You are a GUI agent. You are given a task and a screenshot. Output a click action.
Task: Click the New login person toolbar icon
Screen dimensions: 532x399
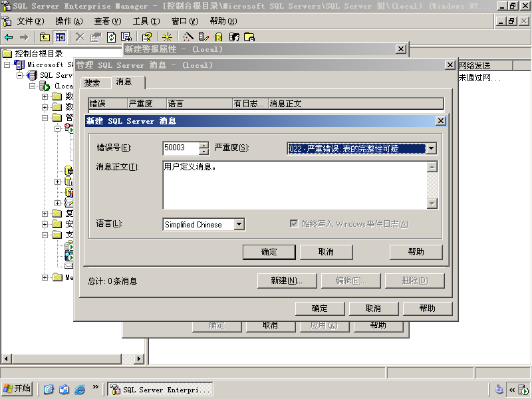tap(234, 37)
